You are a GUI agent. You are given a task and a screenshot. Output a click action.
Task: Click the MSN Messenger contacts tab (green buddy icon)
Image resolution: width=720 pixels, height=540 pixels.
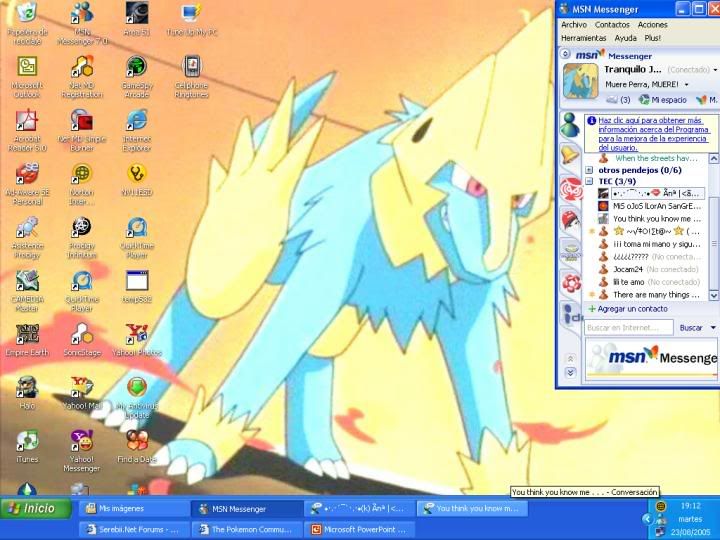tap(570, 124)
